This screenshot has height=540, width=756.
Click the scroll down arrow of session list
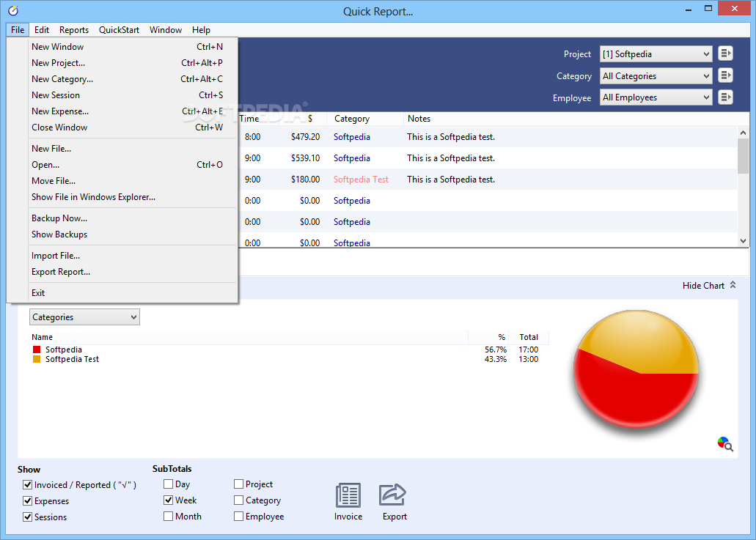(x=743, y=241)
